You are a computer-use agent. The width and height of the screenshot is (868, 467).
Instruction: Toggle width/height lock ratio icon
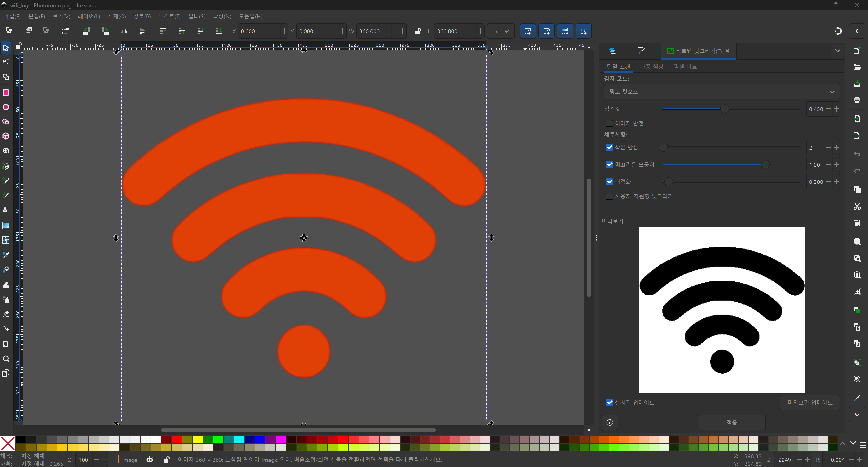coord(417,31)
